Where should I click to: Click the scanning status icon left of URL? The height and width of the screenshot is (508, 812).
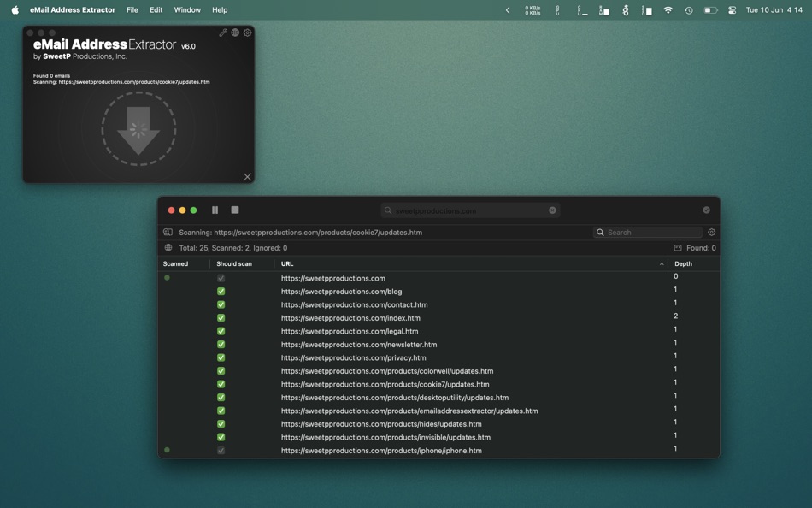tap(168, 233)
